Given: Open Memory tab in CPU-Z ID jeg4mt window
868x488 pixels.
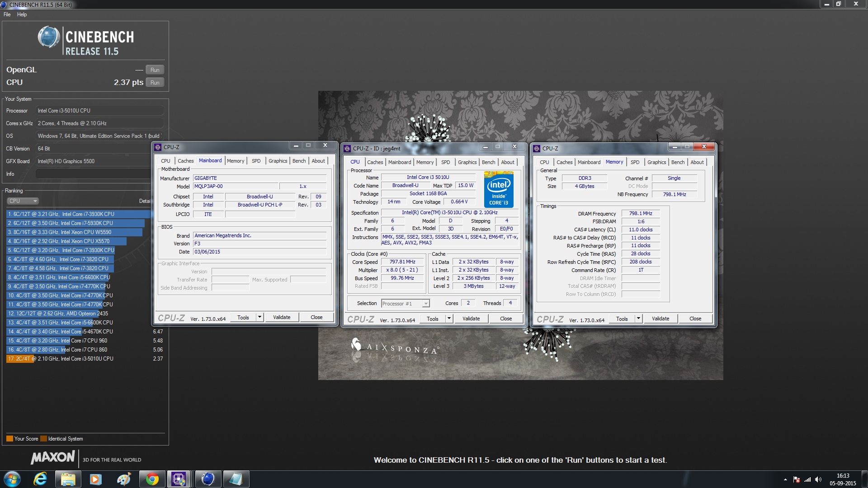Looking at the screenshot, I should coord(425,162).
